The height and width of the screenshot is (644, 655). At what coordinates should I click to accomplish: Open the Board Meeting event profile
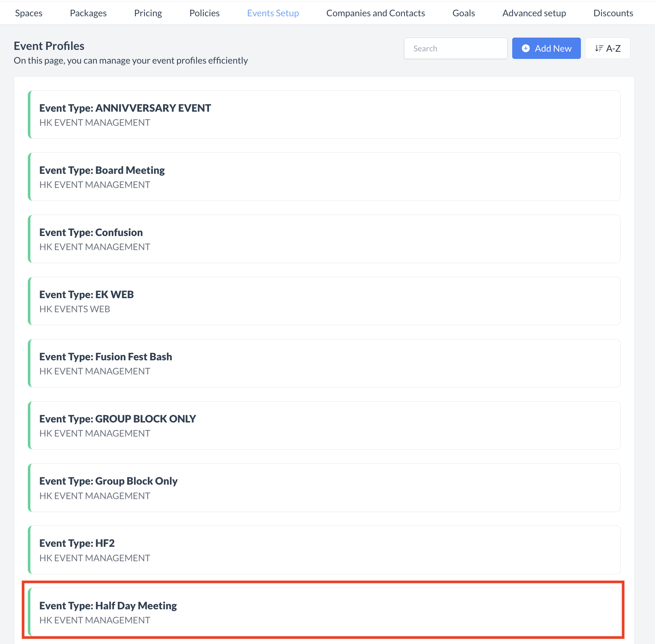[324, 176]
